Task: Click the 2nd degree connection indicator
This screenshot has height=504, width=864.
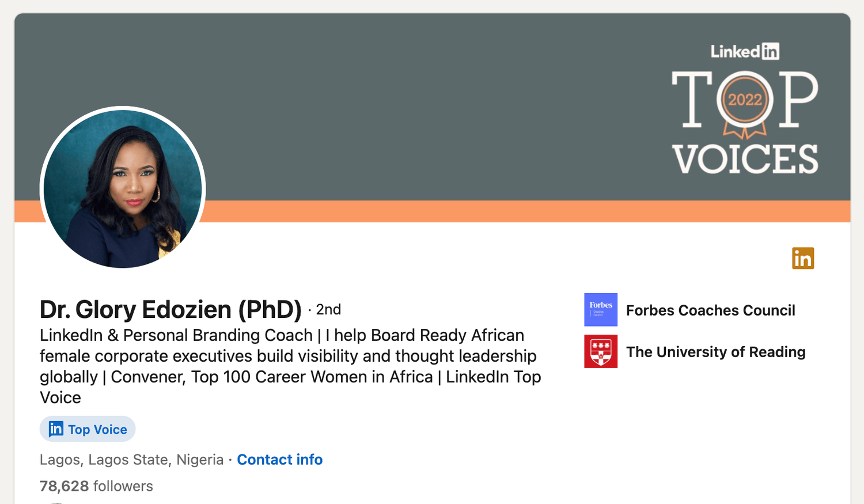Action: (328, 309)
